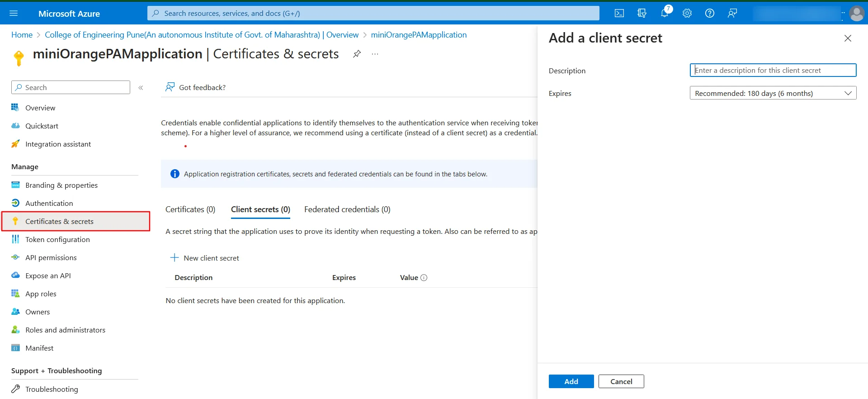Click Home breadcrumb link
The image size is (868, 399).
coord(22,35)
